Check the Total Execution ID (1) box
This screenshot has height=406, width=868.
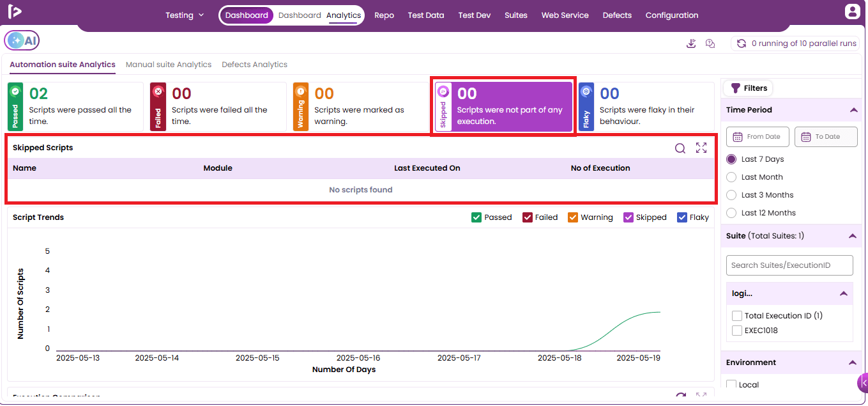point(737,316)
